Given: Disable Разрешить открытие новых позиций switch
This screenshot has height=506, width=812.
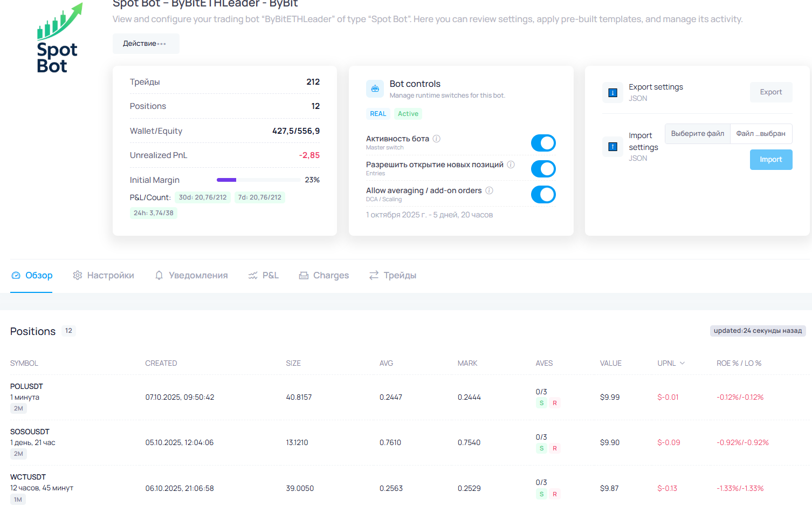Looking at the screenshot, I should pyautogui.click(x=543, y=169).
